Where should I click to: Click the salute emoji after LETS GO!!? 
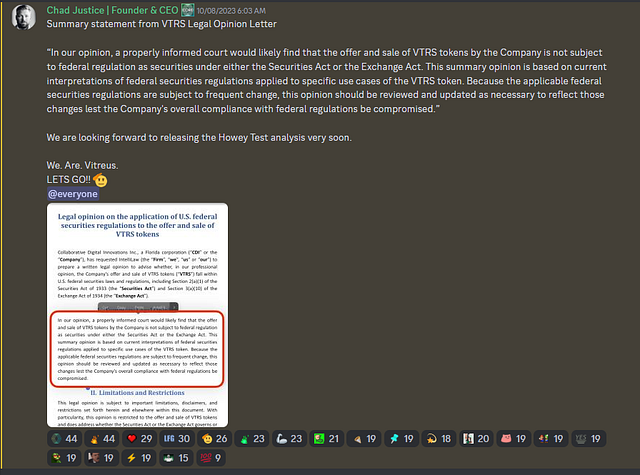pyautogui.click(x=100, y=180)
